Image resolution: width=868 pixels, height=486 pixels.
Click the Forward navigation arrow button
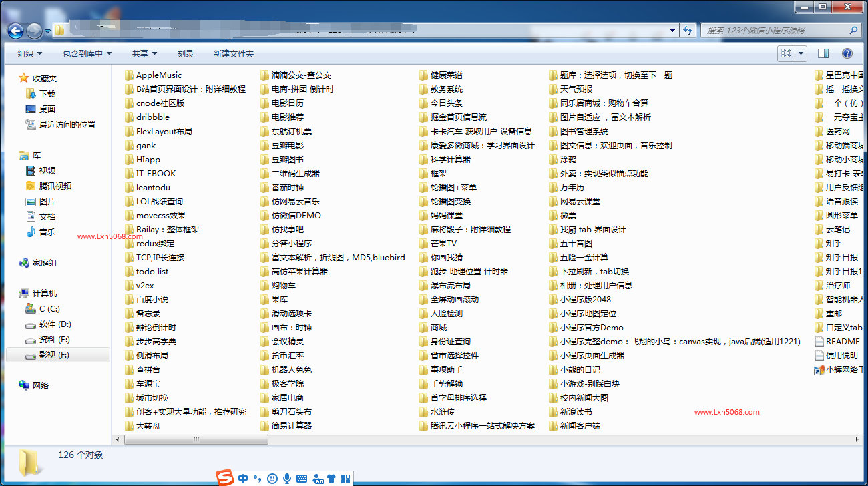tap(35, 31)
